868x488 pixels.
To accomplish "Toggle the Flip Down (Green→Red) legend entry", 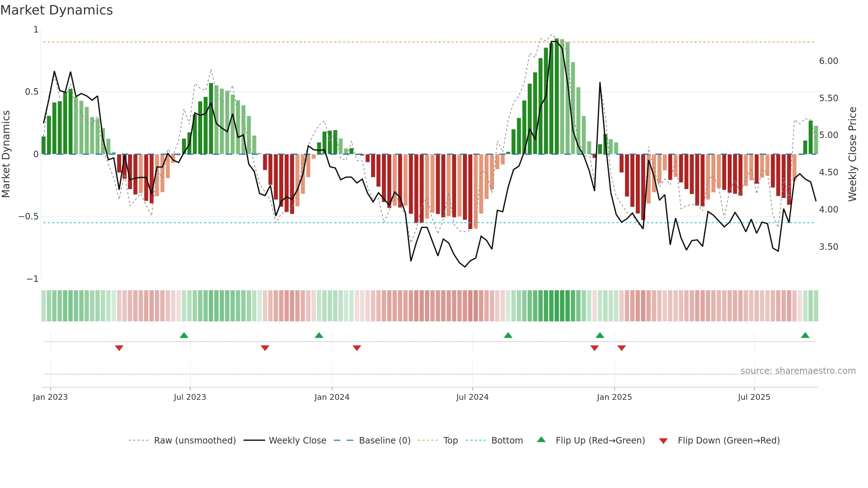I will click(x=719, y=440).
